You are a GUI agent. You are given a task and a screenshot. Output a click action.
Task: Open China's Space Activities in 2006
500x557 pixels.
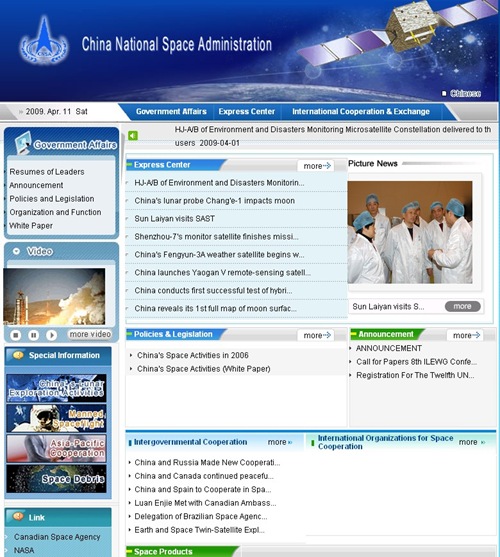pos(193,355)
